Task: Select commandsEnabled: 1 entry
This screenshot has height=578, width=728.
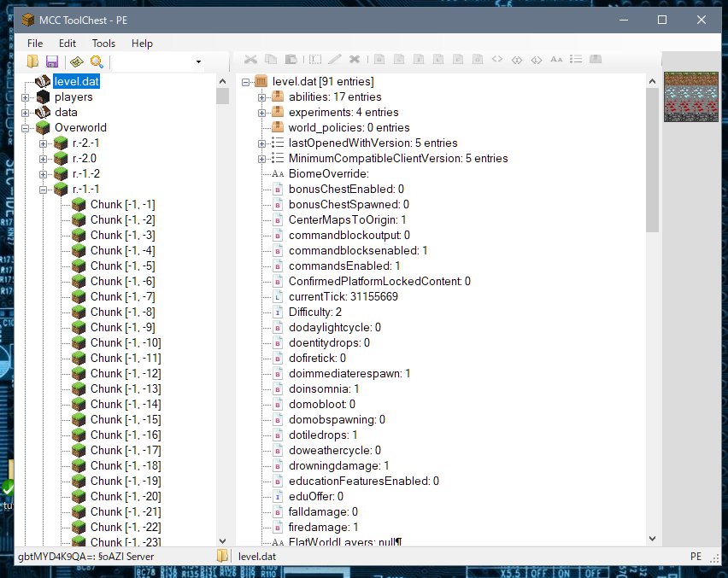Action: click(344, 266)
